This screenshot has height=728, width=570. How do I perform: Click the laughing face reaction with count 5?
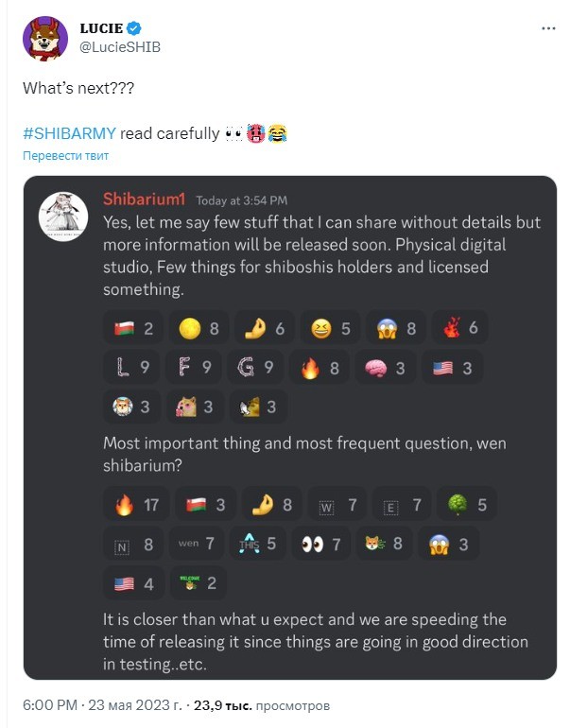(331, 328)
